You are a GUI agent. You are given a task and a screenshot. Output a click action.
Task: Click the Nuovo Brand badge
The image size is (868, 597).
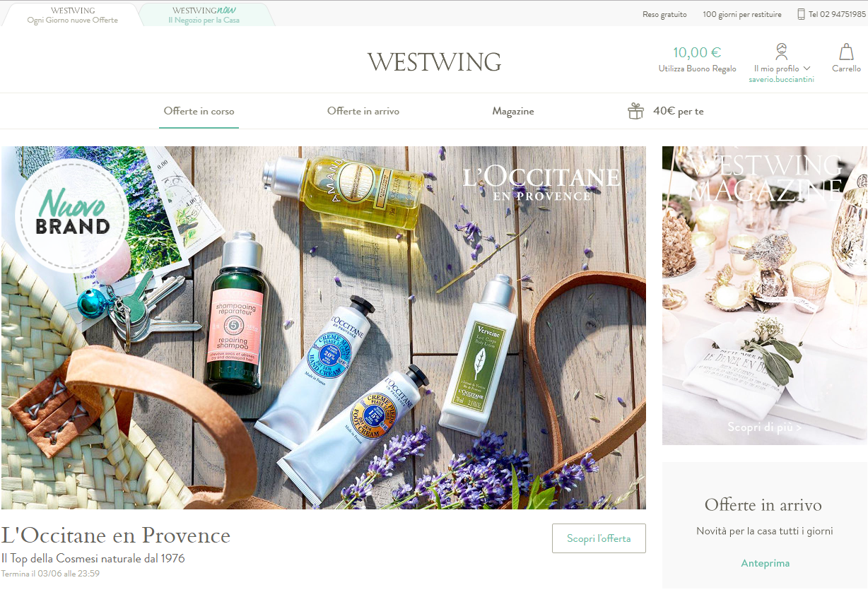point(72,215)
